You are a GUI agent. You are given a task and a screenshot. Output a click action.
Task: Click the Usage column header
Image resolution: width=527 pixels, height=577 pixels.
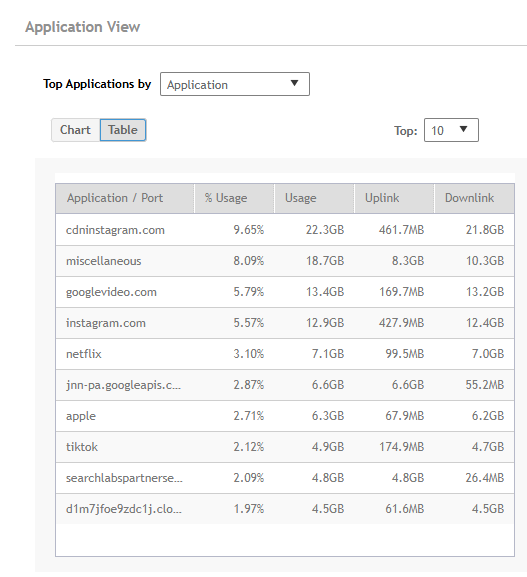(314, 198)
